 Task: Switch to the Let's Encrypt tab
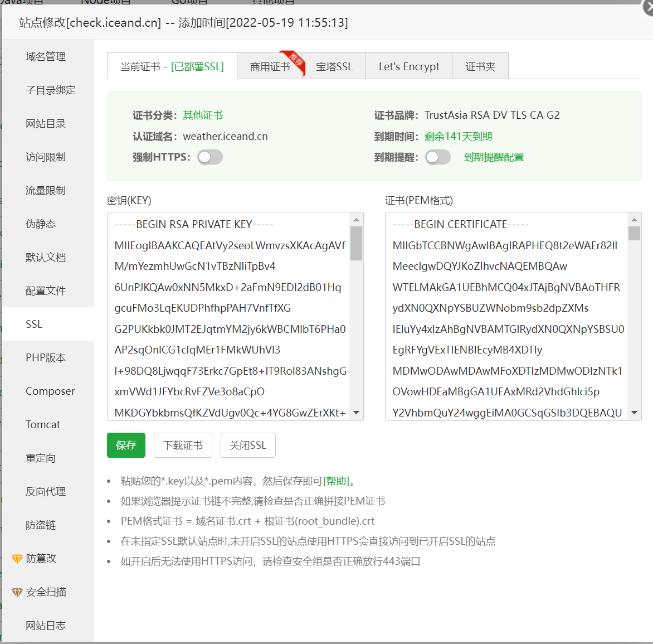click(x=408, y=67)
